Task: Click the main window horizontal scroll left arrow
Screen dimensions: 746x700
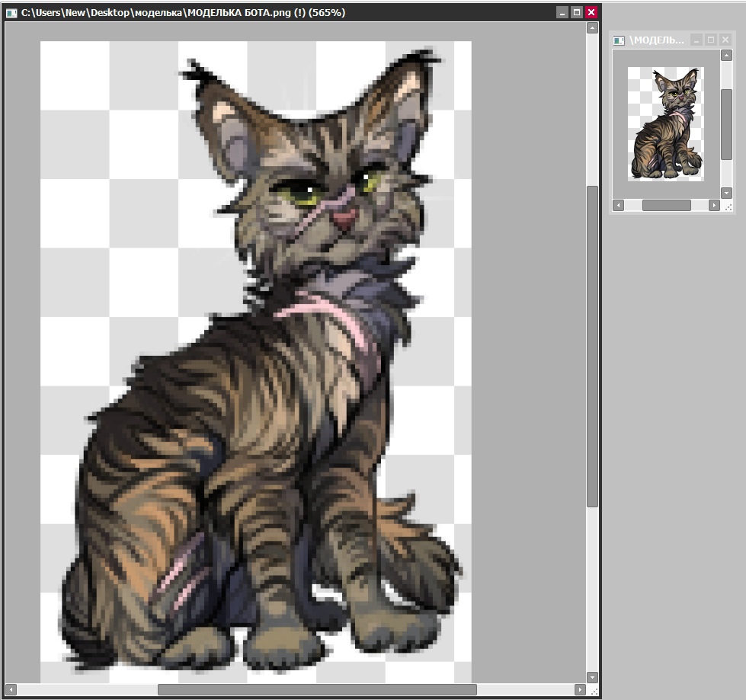Action: point(11,689)
